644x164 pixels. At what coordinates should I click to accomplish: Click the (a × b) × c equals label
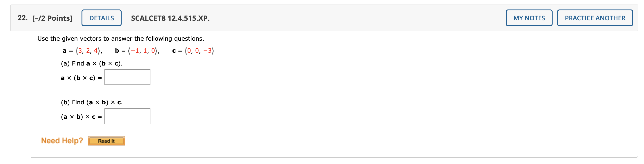click(x=81, y=117)
